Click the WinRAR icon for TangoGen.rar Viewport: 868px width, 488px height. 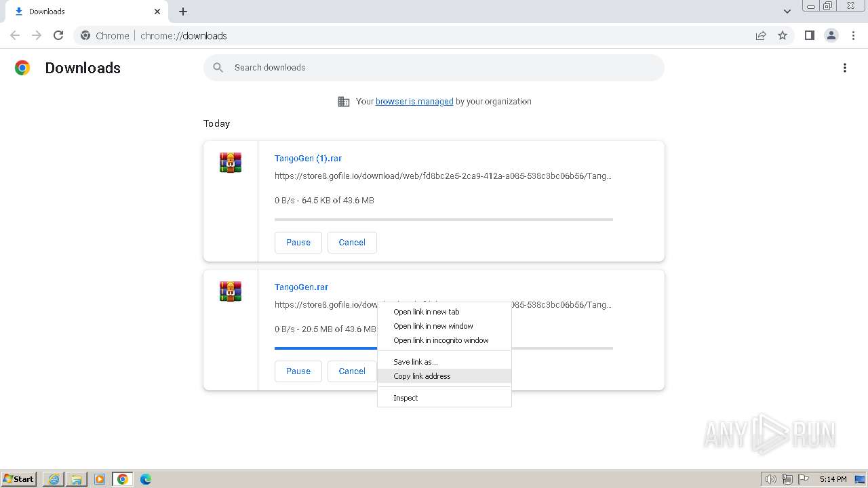(x=231, y=291)
